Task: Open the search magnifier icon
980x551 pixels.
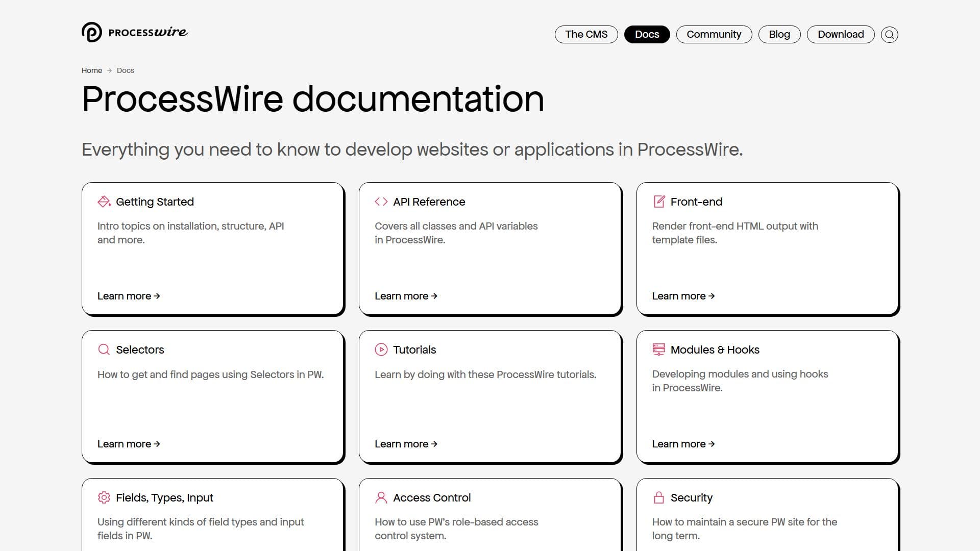Action: pyautogui.click(x=890, y=35)
